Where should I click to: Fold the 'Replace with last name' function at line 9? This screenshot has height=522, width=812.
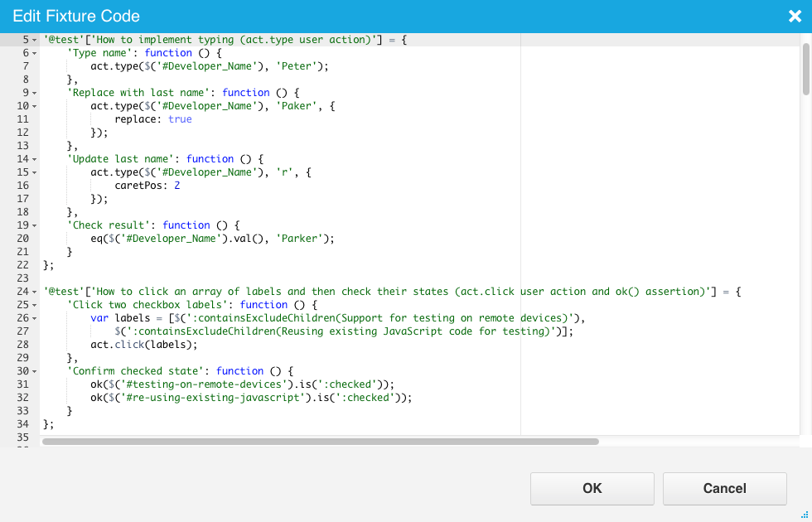tap(34, 93)
